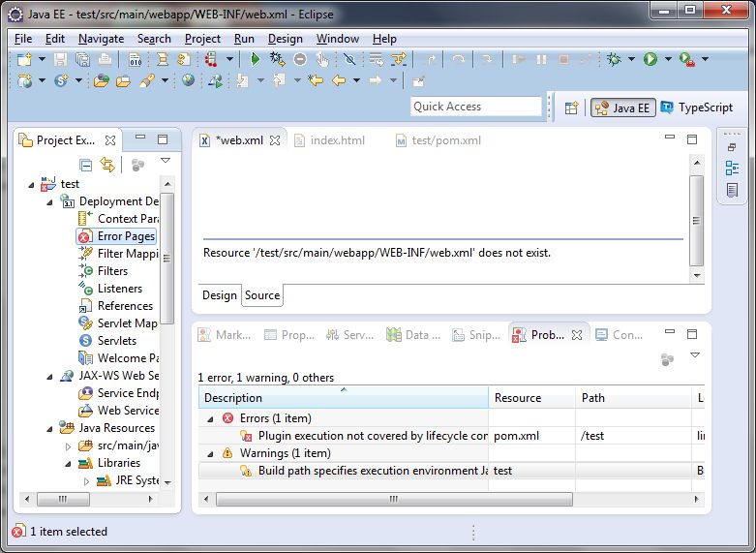Open the Outline view from right trim
The image size is (756, 553).
[732, 168]
